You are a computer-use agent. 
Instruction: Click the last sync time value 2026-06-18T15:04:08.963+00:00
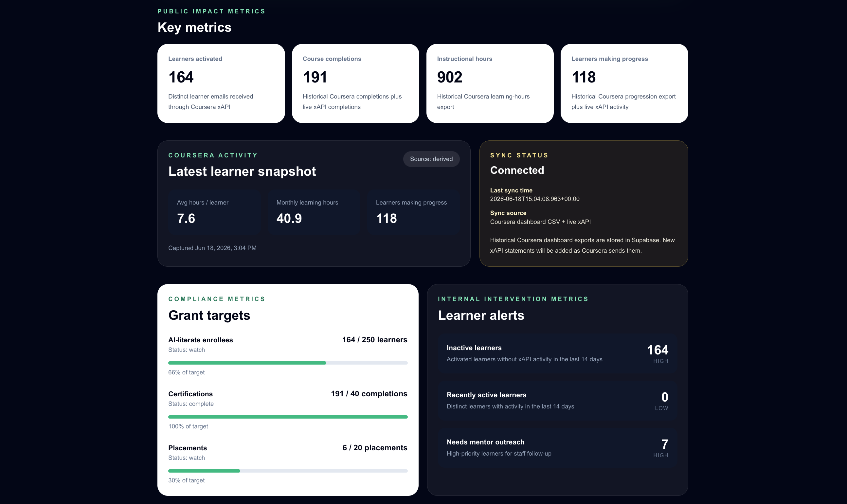[534, 199]
